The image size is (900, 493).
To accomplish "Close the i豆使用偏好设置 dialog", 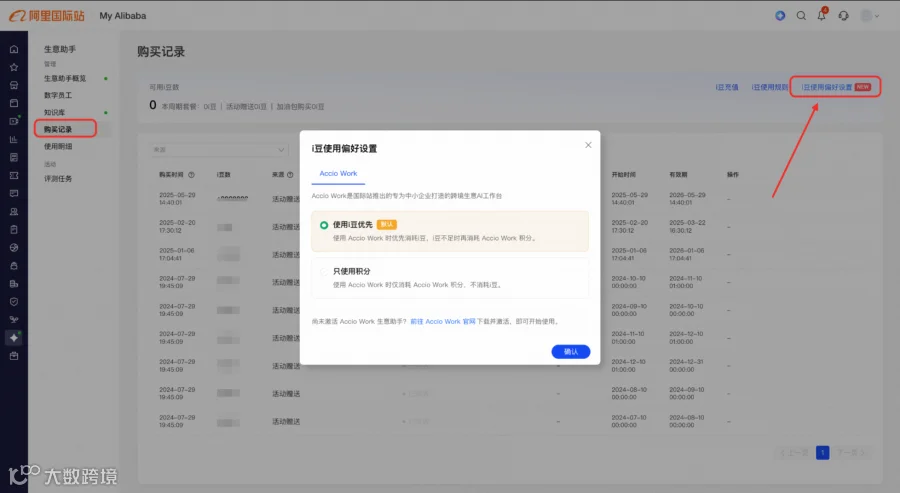I will 588,145.
